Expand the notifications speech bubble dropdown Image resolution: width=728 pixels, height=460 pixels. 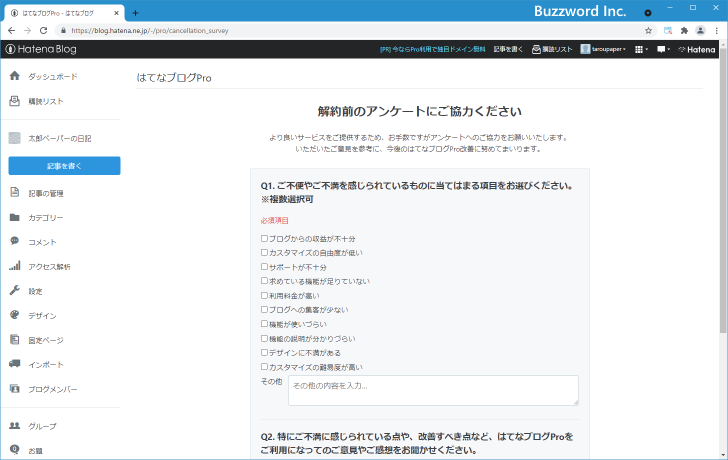point(663,49)
